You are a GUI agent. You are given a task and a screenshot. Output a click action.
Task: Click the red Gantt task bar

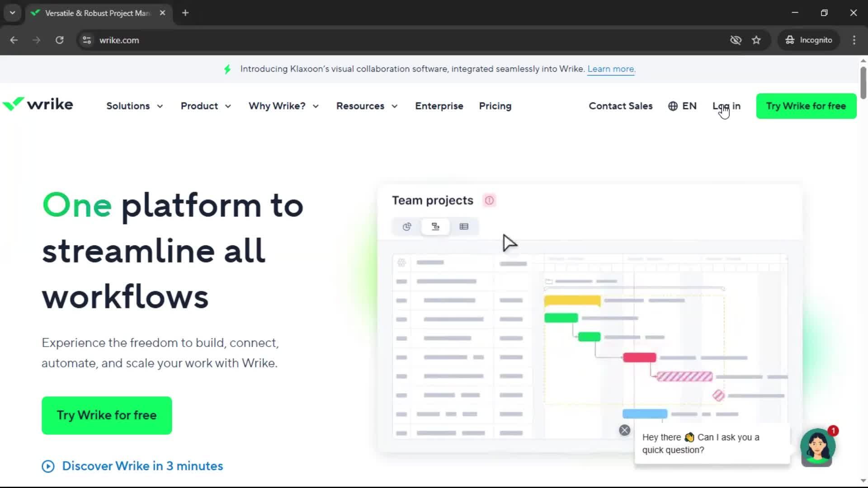639,357
